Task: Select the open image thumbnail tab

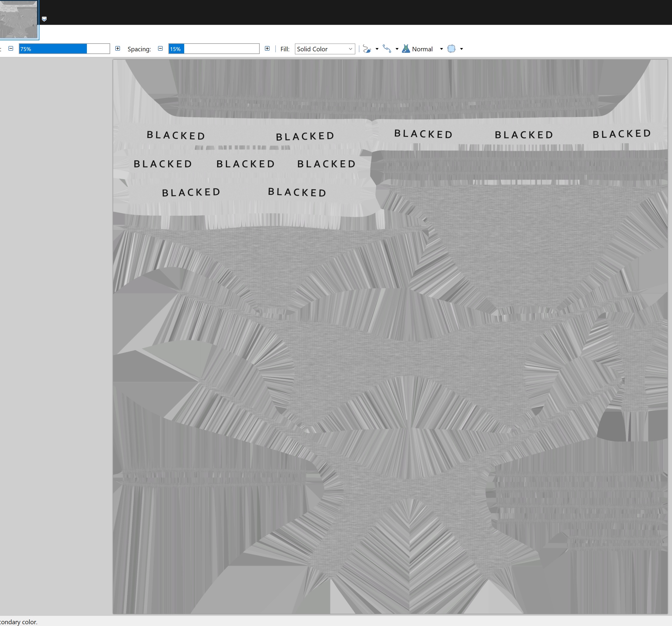Action: [x=18, y=19]
